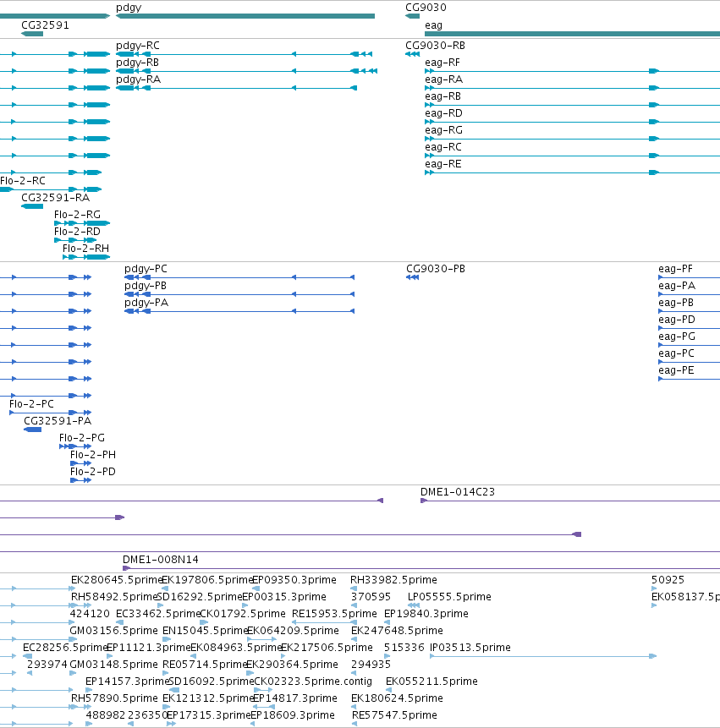Click EST EK280645.5prime
Screen dimensions: 720x728
[73, 588]
